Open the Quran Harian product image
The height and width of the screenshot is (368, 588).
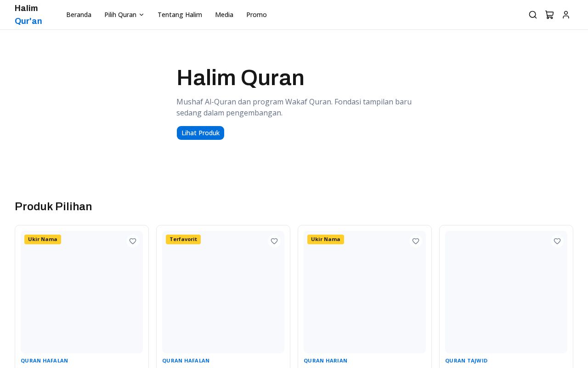pyautogui.click(x=365, y=292)
